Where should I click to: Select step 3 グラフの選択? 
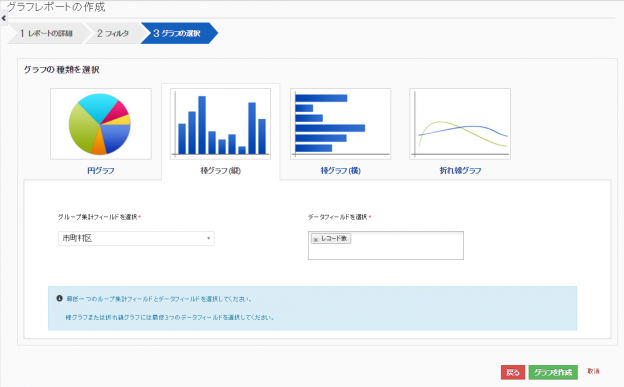(x=178, y=33)
